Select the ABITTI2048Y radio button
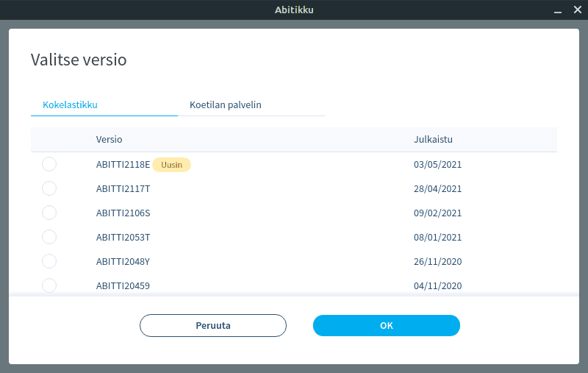The image size is (588, 373). coord(49,261)
